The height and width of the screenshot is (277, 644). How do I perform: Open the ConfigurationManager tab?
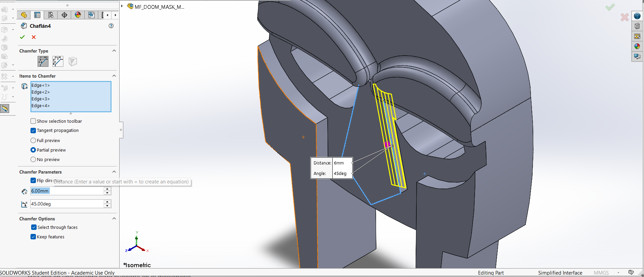point(51,15)
